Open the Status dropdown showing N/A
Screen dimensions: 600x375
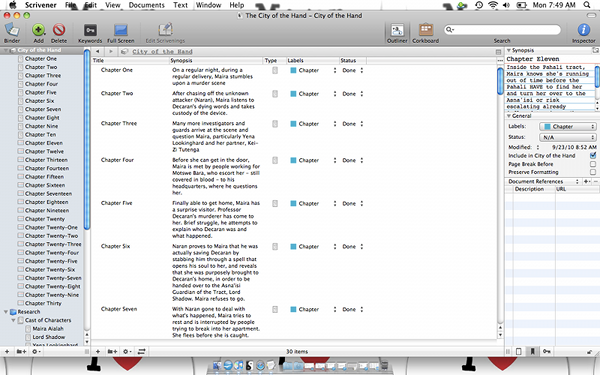(568, 137)
